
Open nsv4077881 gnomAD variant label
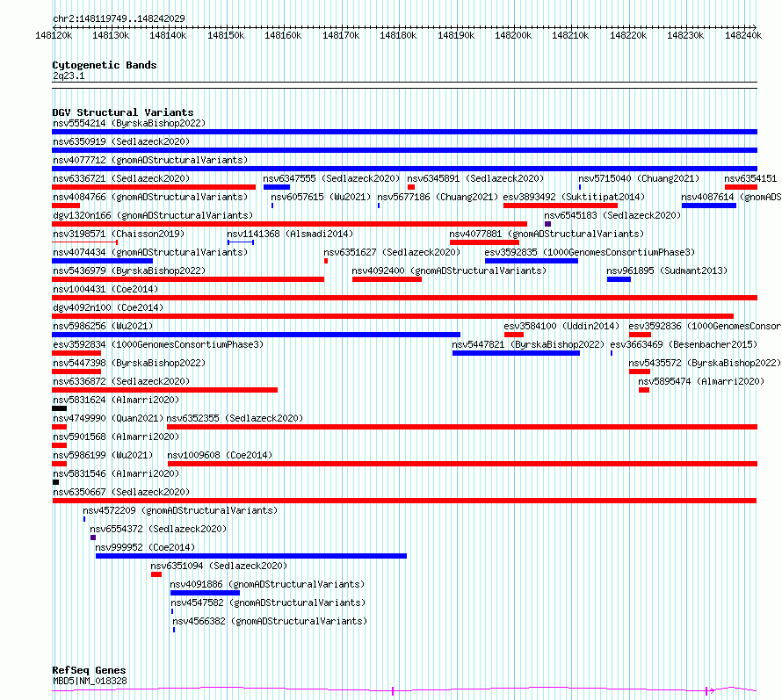point(547,234)
